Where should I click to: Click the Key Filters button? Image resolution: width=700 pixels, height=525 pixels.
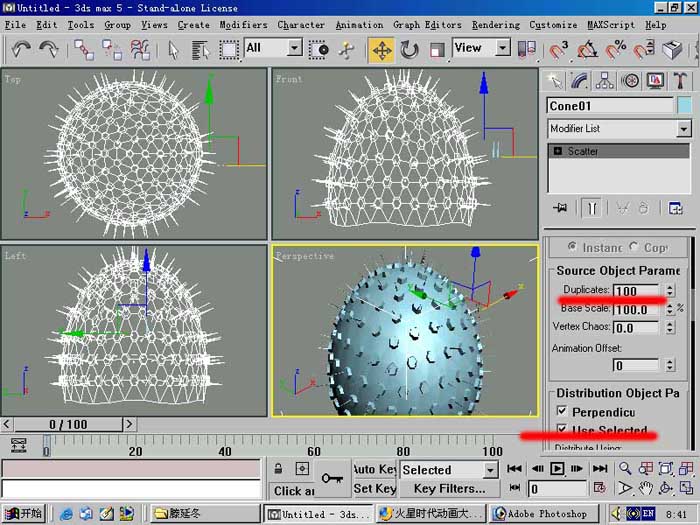click(x=449, y=488)
